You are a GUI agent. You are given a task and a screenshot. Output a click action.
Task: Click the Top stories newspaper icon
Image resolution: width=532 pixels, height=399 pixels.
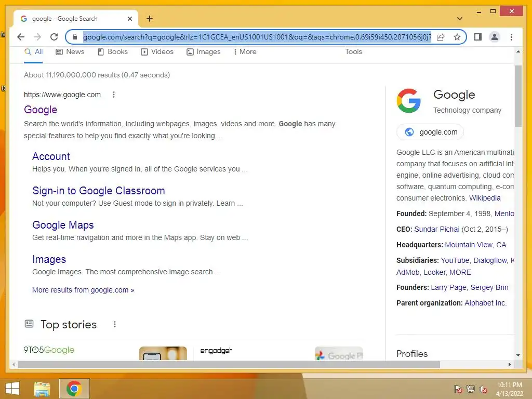[x=29, y=324]
